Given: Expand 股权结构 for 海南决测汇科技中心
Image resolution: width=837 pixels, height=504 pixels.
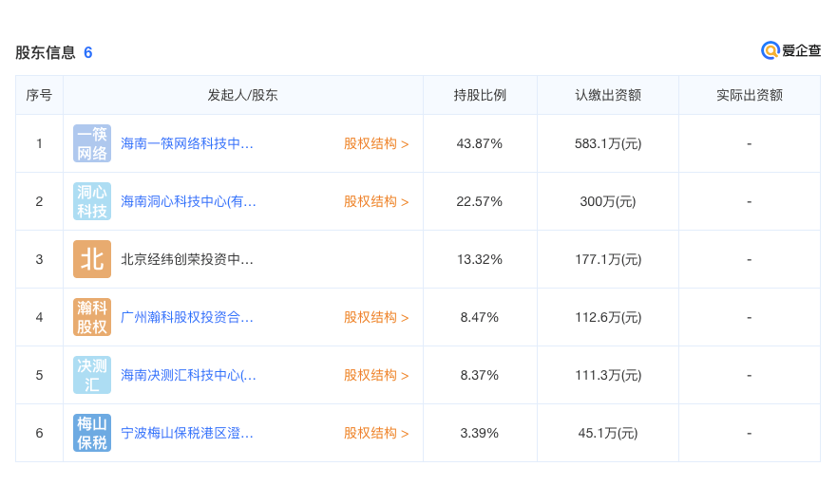Looking at the screenshot, I should tap(376, 376).
